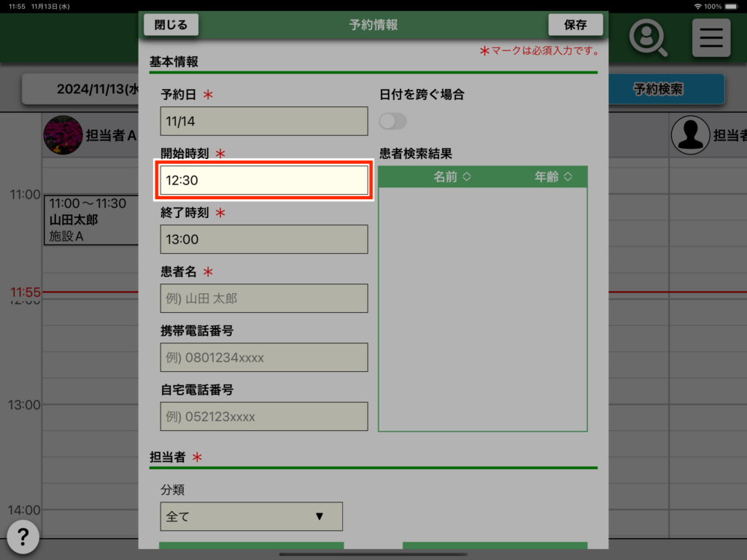Sort patient results by 年齢 arrow
Screen dimensions: 747x560
coord(568,177)
